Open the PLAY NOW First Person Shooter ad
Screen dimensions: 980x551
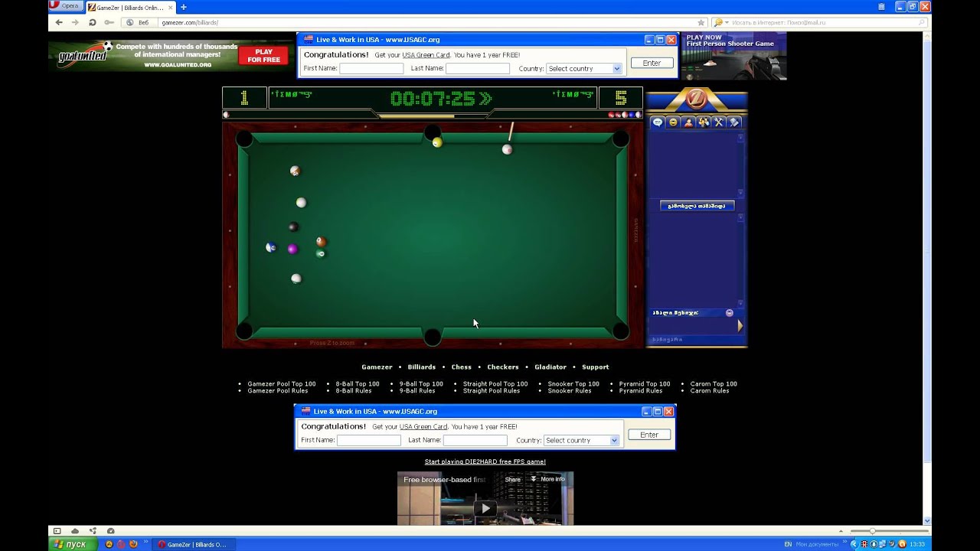coord(733,57)
